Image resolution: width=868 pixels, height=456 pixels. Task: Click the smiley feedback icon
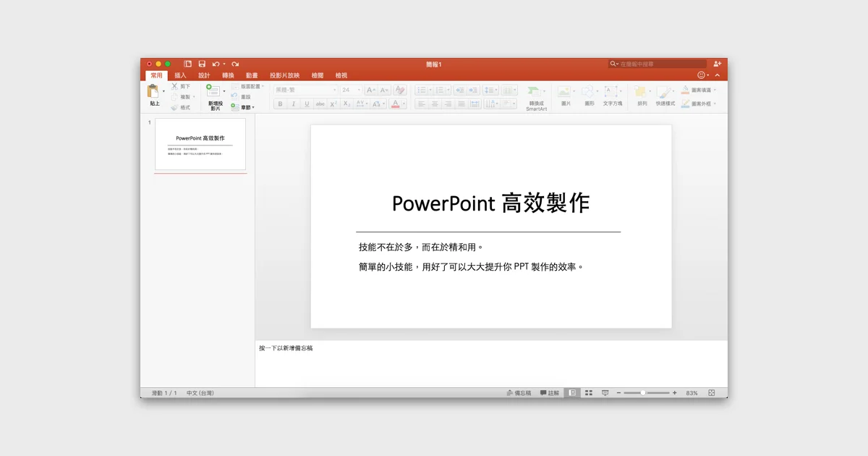pos(701,75)
